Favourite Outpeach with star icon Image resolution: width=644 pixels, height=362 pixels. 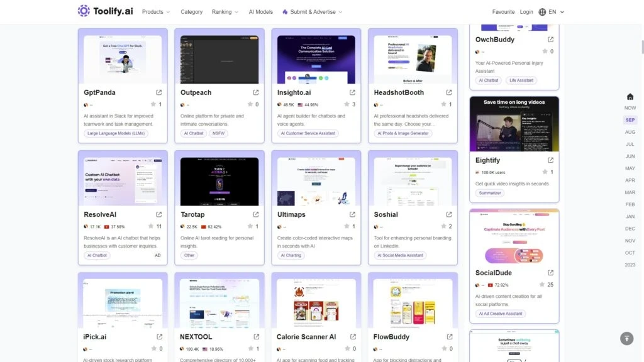click(x=250, y=104)
